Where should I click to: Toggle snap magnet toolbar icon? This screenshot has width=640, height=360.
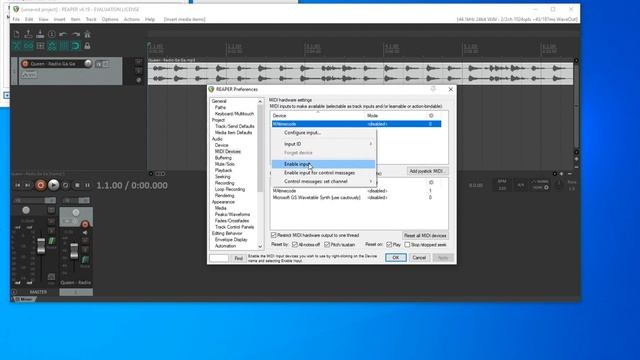(x=76, y=46)
